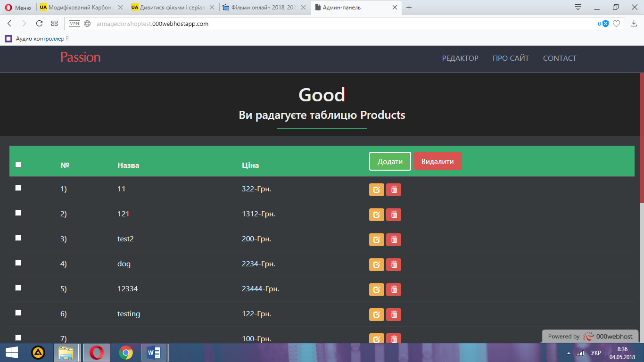
Task: Click the green Додати button
Action: point(390,161)
